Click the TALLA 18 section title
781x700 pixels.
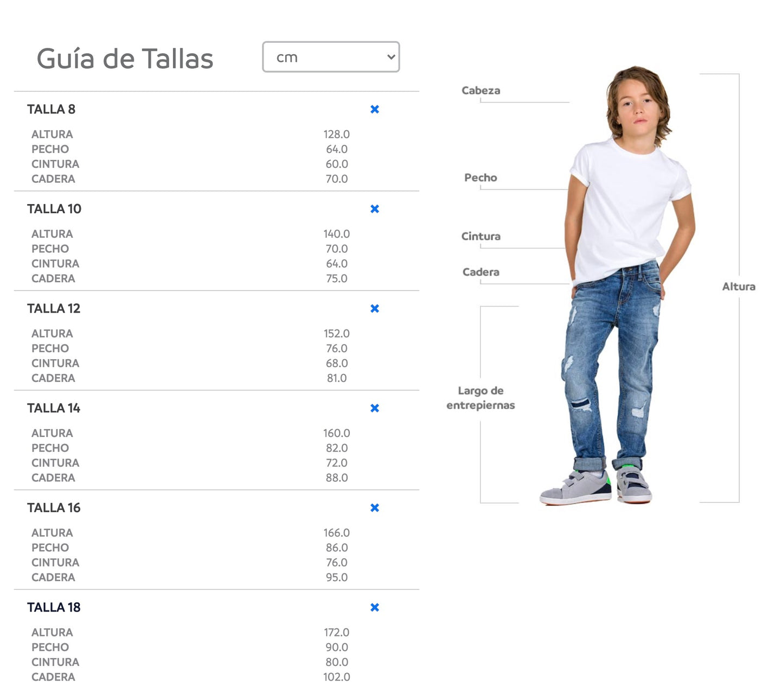point(54,607)
